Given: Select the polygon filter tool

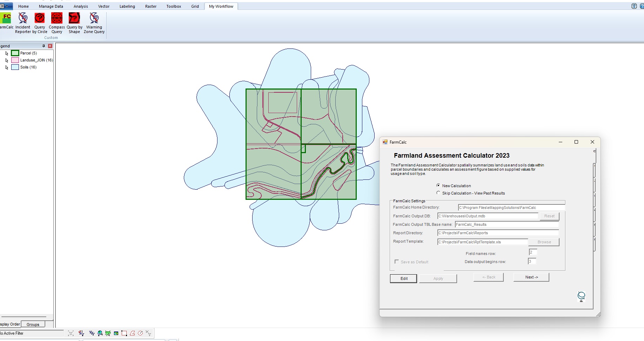Looking at the screenshot, I should click(132, 333).
